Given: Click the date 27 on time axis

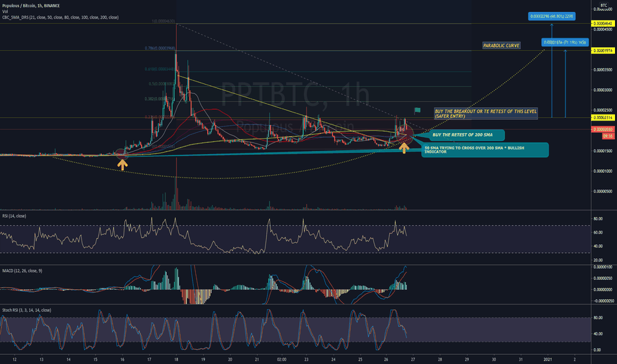Looking at the screenshot, I should (413, 359).
